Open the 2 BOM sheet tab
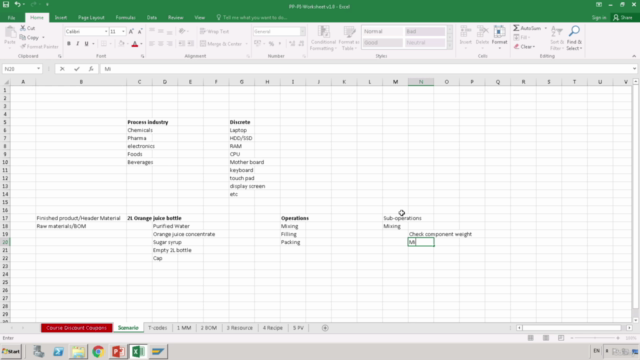Viewport: 640px width, 360px height. pos(209,328)
